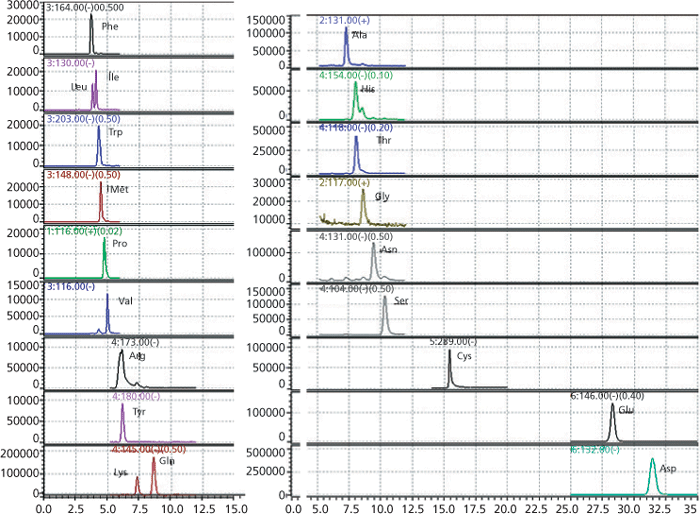Click the Trp peak label

click(115, 132)
